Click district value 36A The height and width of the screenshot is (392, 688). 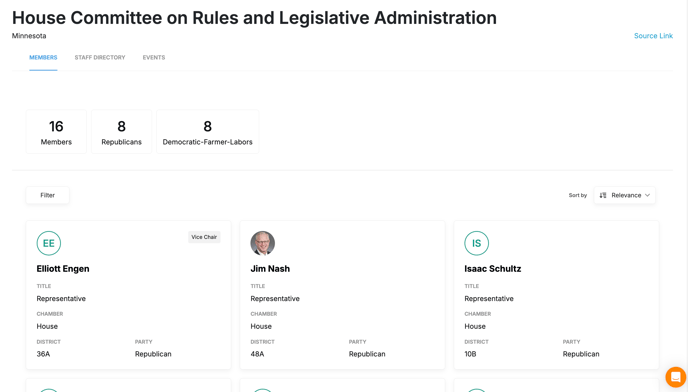(43, 354)
